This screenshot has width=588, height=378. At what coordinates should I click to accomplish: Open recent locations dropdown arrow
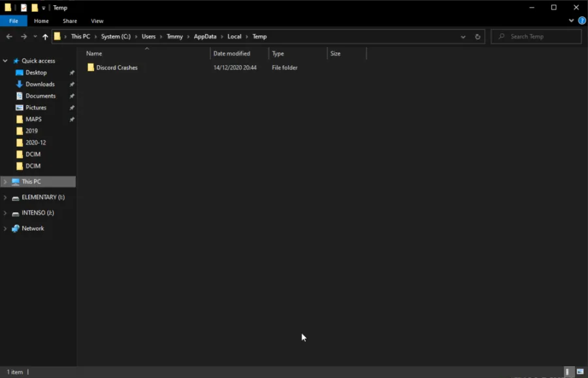(35, 37)
